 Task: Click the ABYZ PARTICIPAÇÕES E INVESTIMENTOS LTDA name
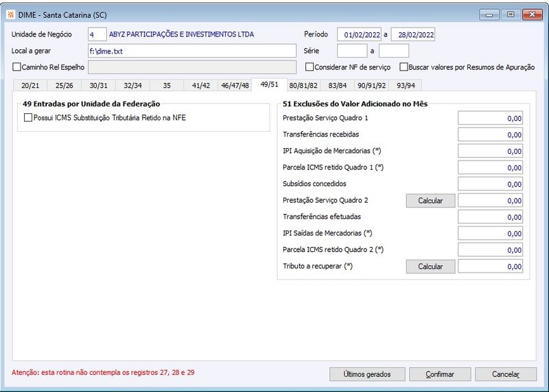[x=181, y=34]
